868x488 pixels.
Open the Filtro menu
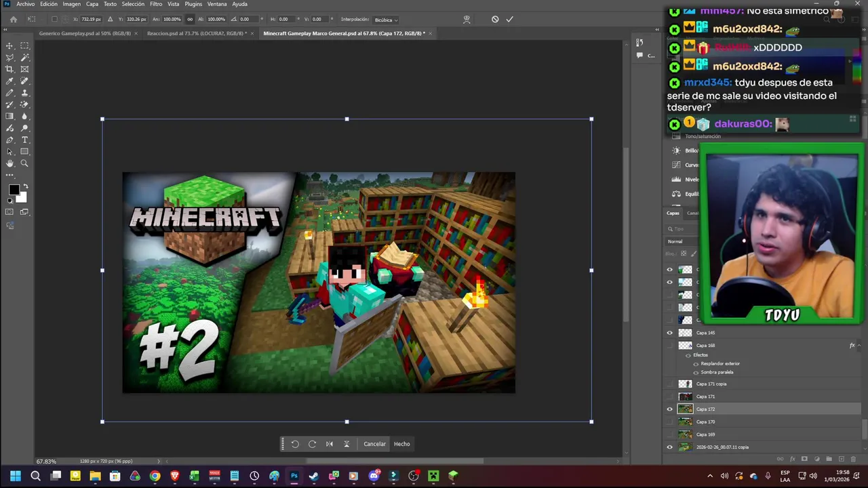point(156,4)
